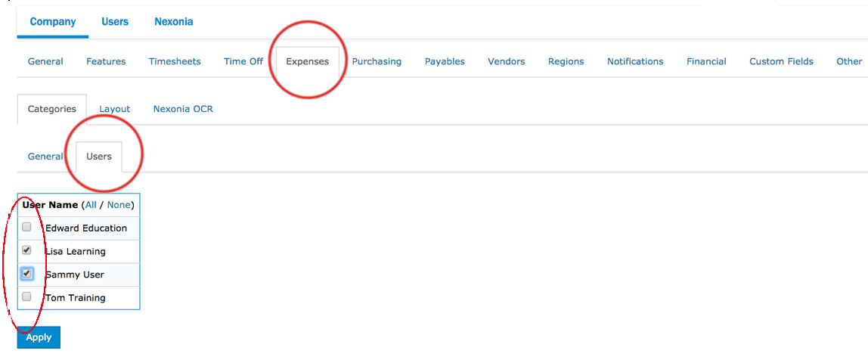Screen dimensions: 868x360
Task: Select the Expenses tab
Action: pos(307,62)
